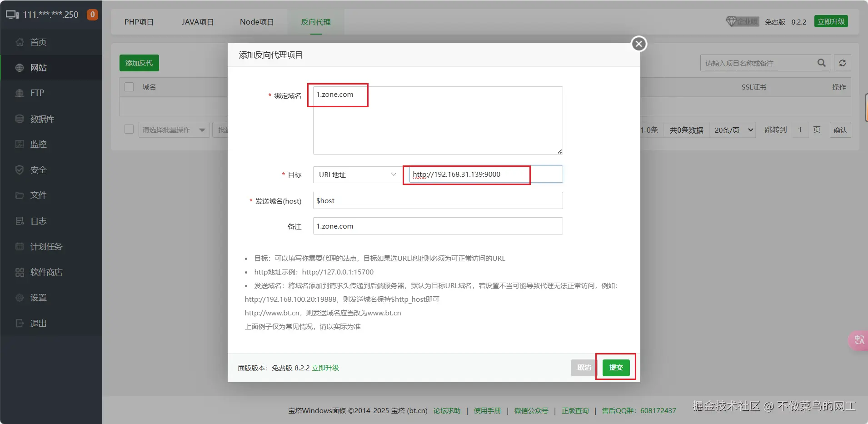Open the 20条/页 page size dropdown
The image size is (868, 424).
(x=732, y=130)
